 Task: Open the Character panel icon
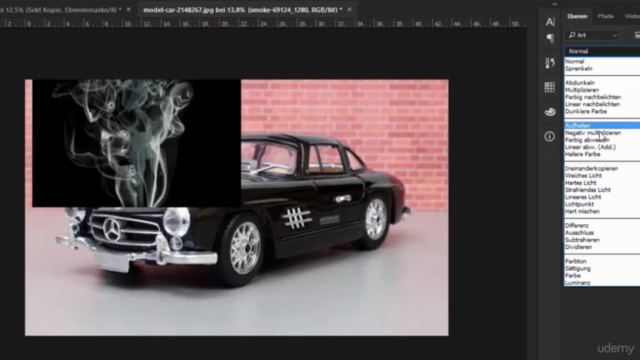tap(550, 22)
